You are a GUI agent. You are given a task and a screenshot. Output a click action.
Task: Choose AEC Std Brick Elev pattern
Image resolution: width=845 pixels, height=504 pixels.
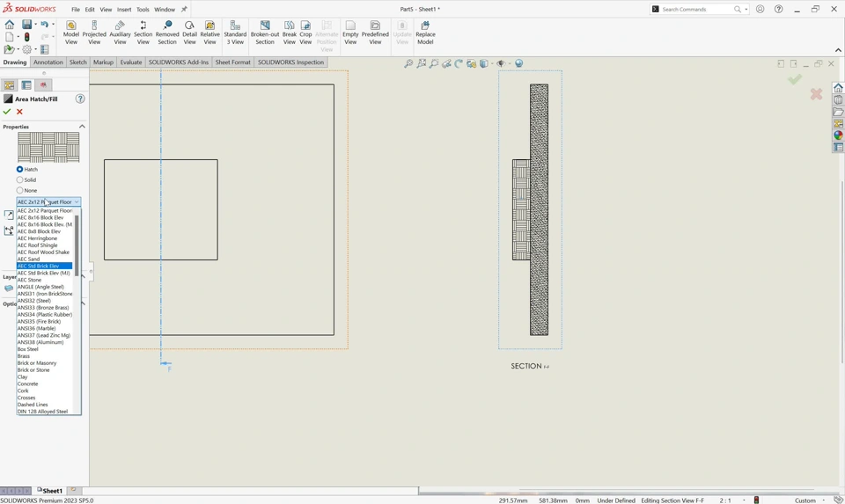click(45, 266)
